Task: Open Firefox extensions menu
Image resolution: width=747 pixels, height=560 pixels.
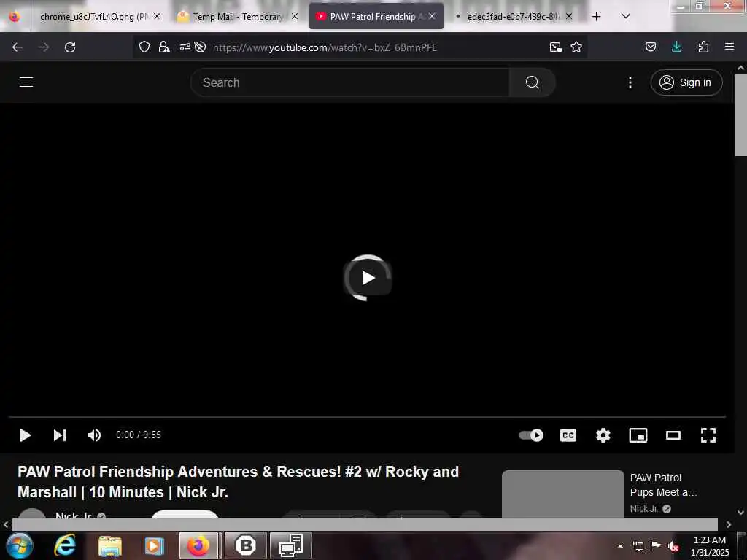Action: [703, 47]
